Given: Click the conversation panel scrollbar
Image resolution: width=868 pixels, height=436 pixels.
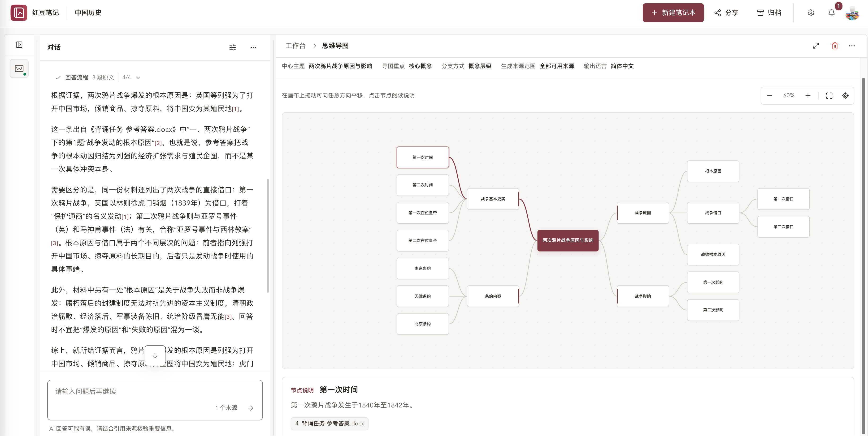Looking at the screenshot, I should coord(268,236).
